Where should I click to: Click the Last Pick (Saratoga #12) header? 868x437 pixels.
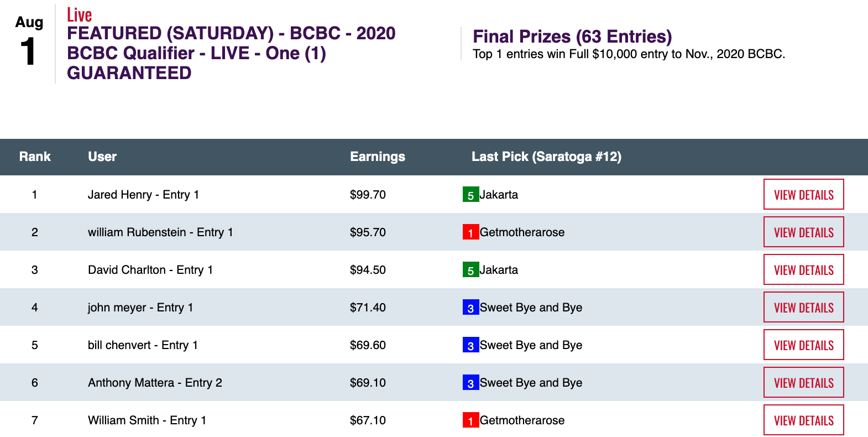click(546, 157)
